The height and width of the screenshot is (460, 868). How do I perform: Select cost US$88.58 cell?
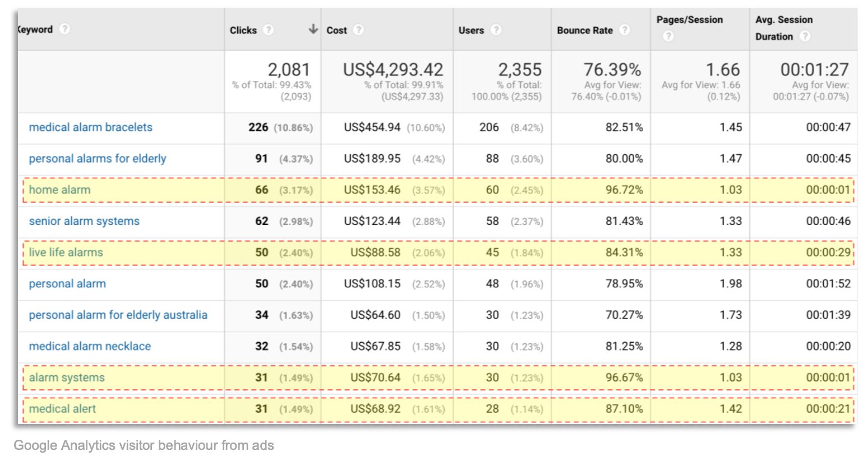376,252
